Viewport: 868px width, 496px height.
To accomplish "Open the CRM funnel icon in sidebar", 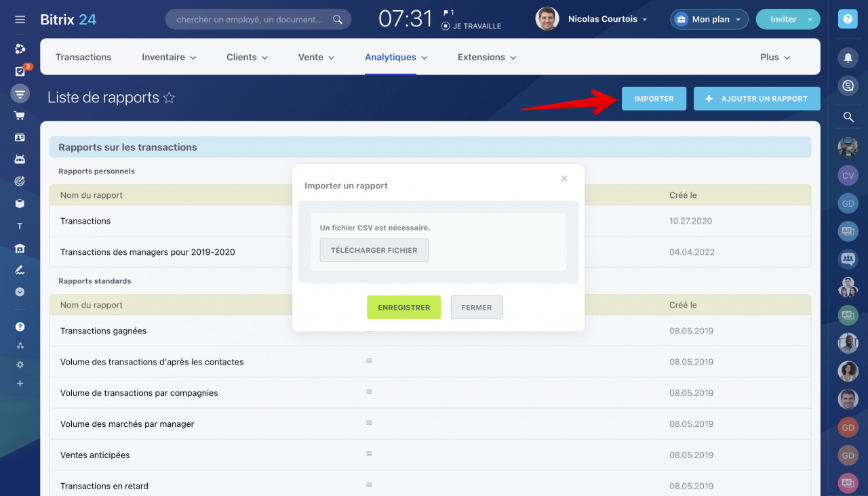I will (x=20, y=94).
